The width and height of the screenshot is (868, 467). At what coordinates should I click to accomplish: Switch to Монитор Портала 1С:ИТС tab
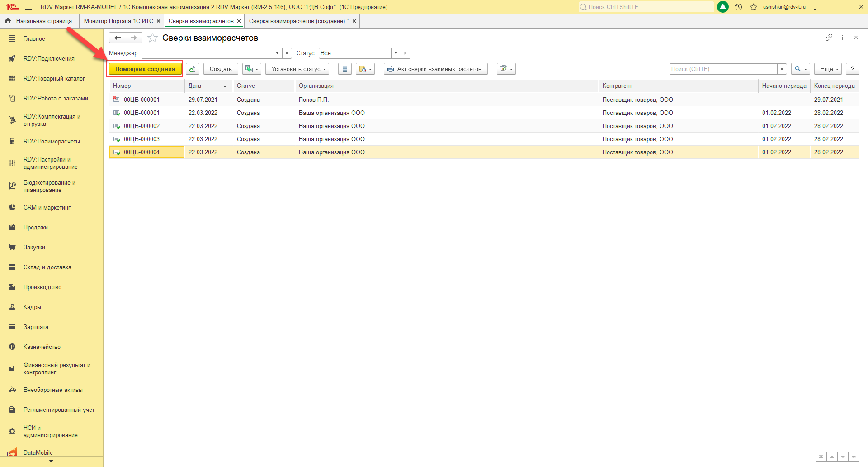(x=118, y=21)
